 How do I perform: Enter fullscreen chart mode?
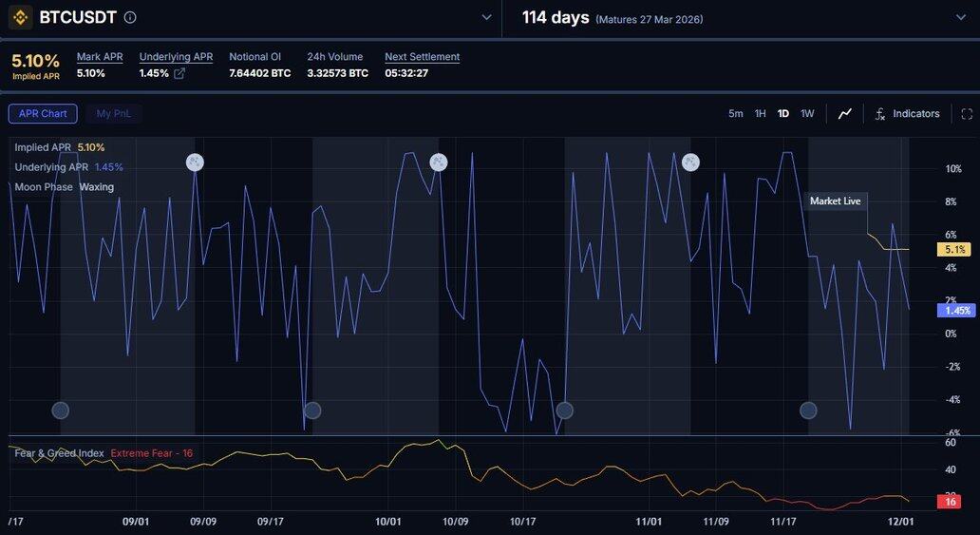[967, 114]
